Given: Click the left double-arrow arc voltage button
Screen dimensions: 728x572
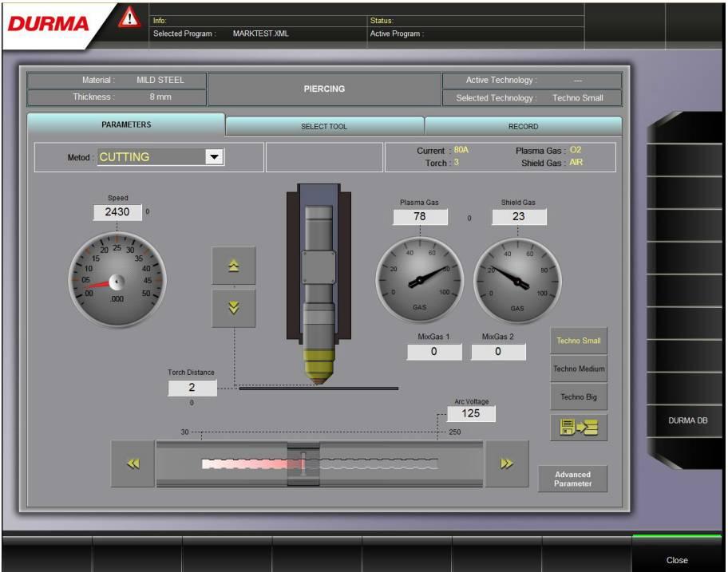Looking at the screenshot, I should [x=133, y=464].
